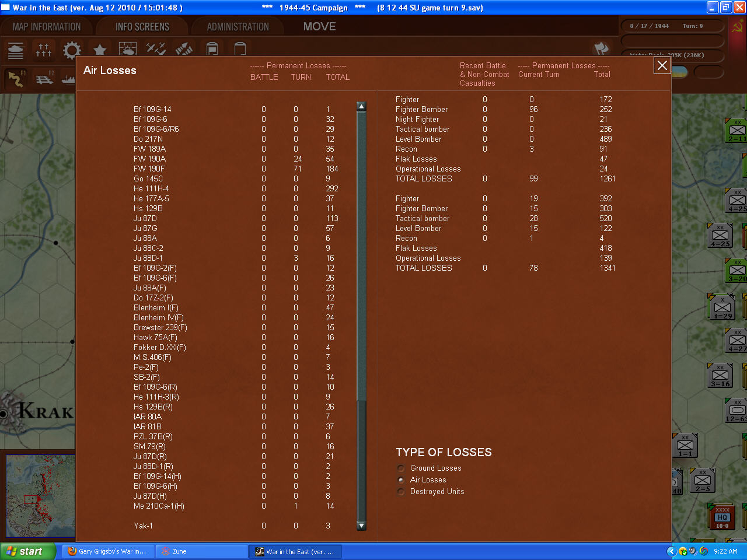Screen dimensions: 747x560
Task: Open the Info Screens tab
Action: 142,27
